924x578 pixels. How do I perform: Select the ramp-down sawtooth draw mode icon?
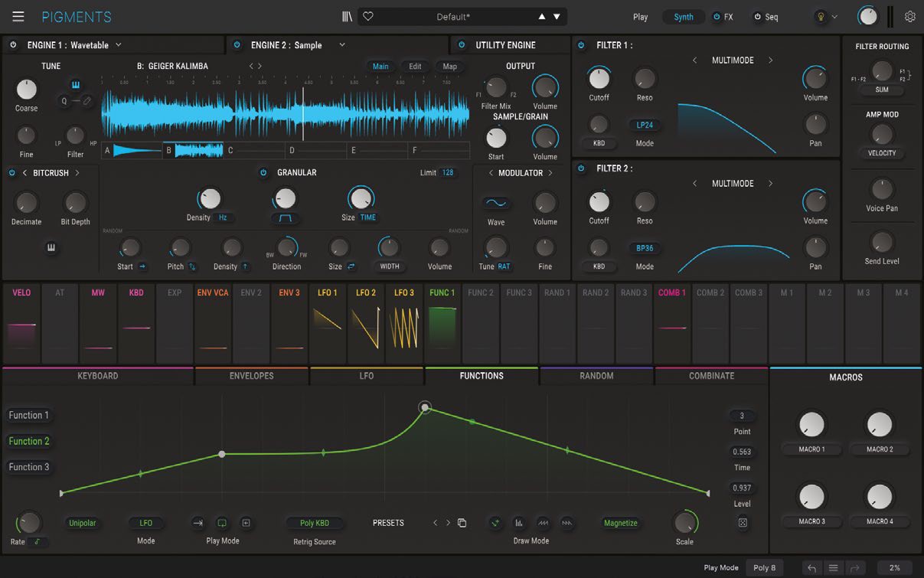coord(567,523)
